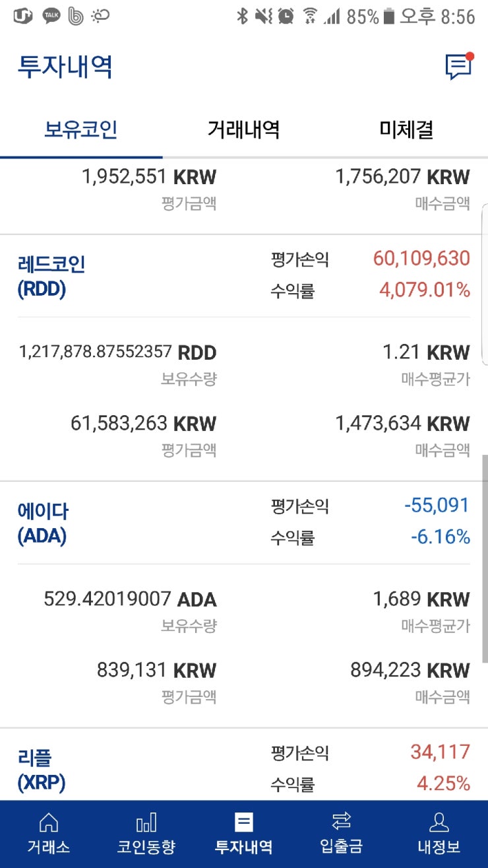Select the 투자내역 list icon

[243, 822]
